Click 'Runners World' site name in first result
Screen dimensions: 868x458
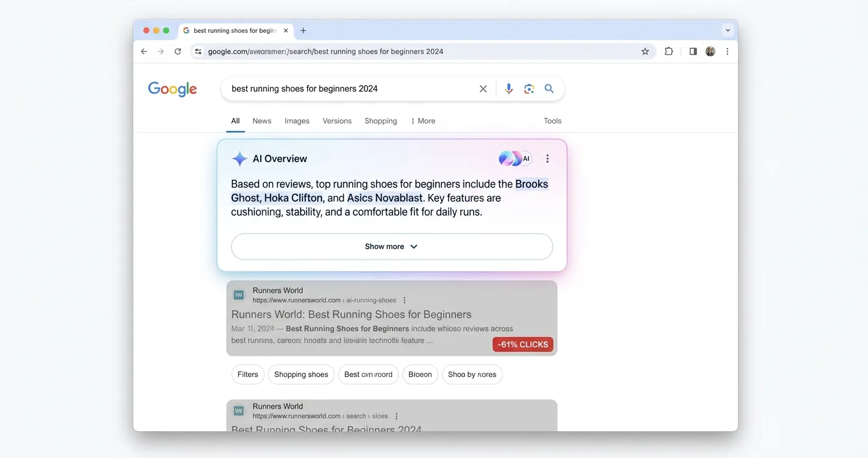click(x=278, y=291)
